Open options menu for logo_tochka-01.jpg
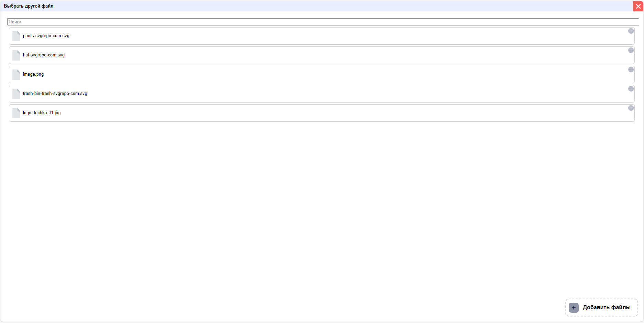 click(x=631, y=108)
